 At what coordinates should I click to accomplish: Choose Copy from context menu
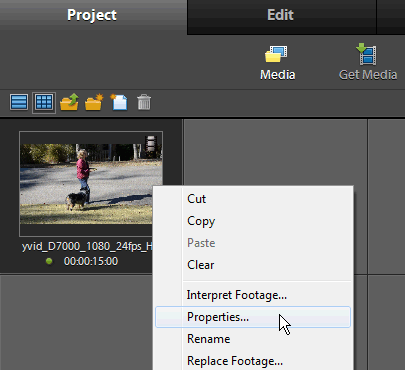pos(253,221)
